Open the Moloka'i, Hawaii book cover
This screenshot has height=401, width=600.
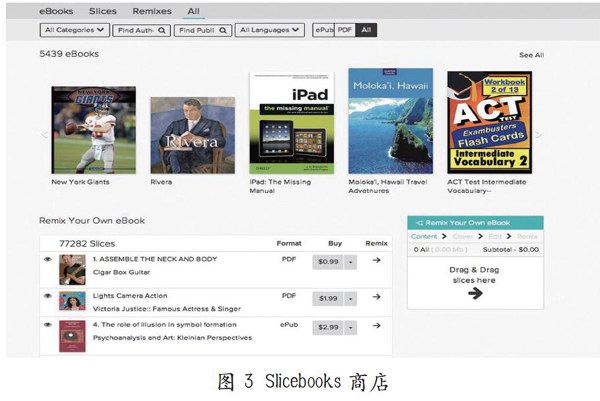[x=391, y=121]
